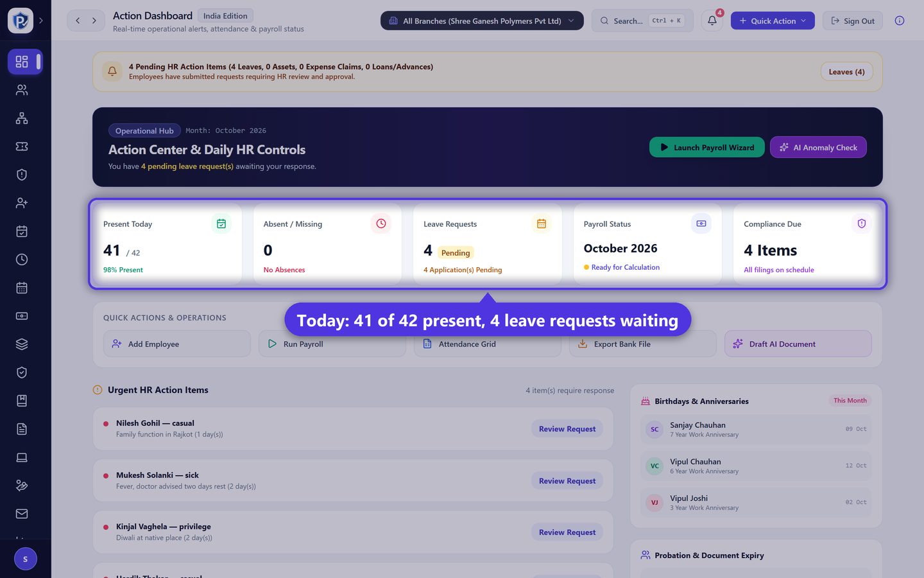Open the employees people icon in sidebar

[x=22, y=90]
